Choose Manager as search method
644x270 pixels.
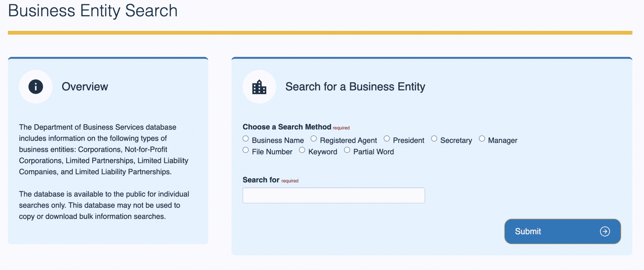[482, 139]
